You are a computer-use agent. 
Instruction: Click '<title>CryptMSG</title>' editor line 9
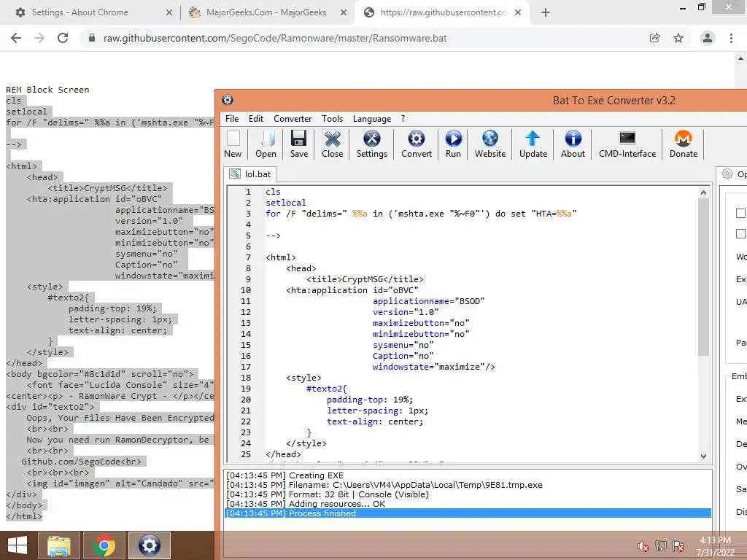tap(365, 279)
